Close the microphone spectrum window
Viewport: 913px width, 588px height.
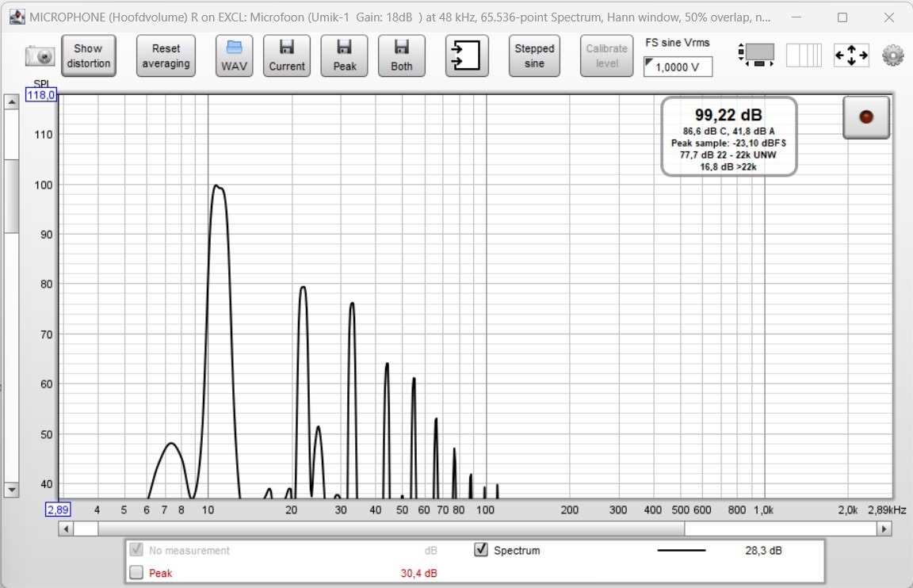[888, 17]
